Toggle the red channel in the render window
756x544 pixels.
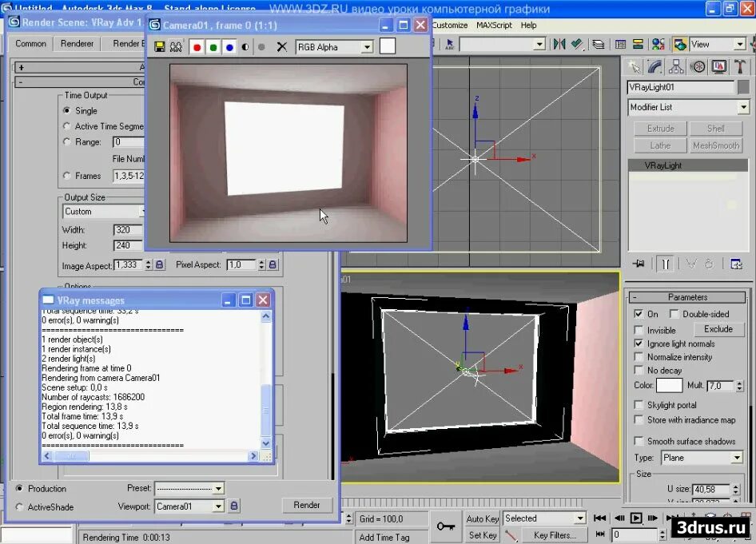(x=197, y=46)
